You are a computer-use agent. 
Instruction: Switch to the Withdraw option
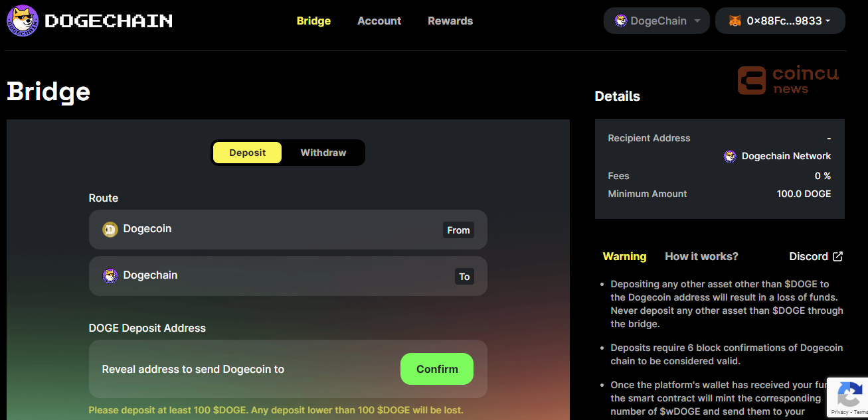click(323, 153)
